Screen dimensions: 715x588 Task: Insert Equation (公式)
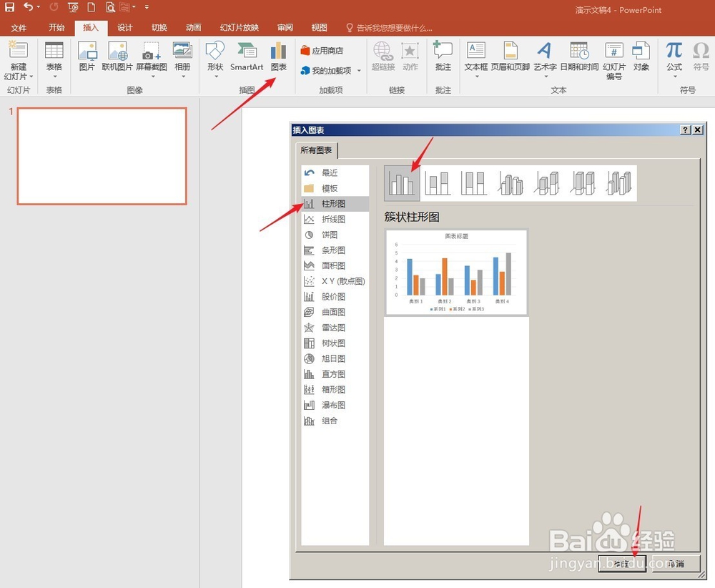pyautogui.click(x=674, y=59)
